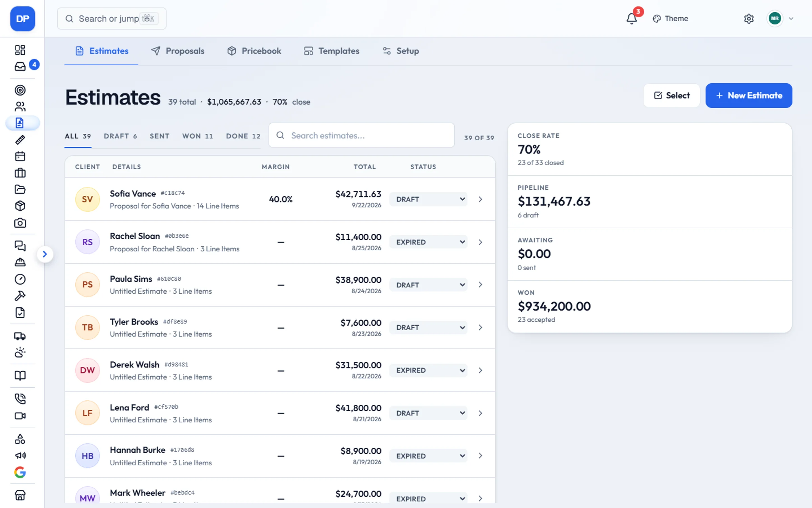
Task: Change Paula Sims DRAFT status dropdown
Action: [428, 285]
